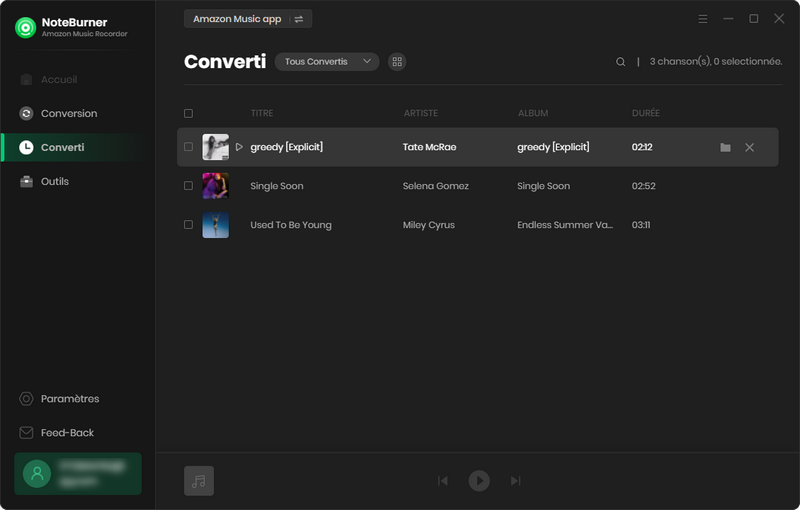Viewport: 800px width, 510px height.
Task: Open output folder for greedy track
Action: click(725, 147)
